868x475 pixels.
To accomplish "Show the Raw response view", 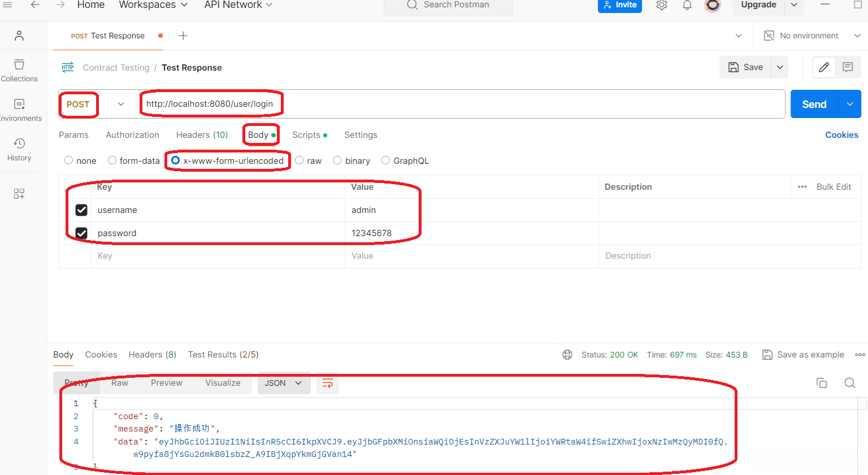I will pyautogui.click(x=120, y=383).
